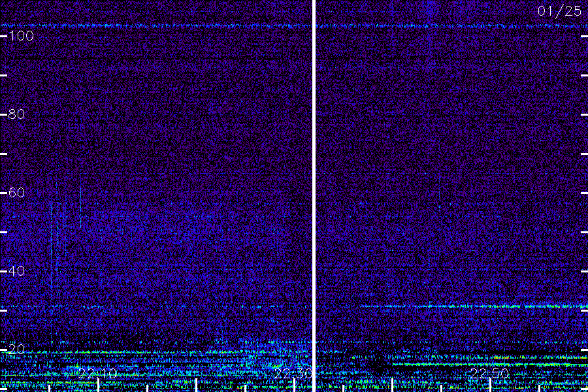
Task: Click the 60 frequency axis label
Action: 16,193
